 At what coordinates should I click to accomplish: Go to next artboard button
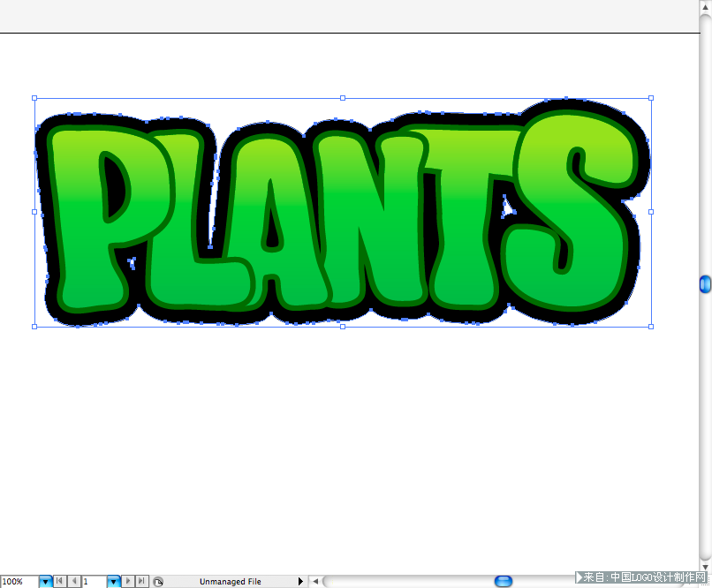(128, 581)
